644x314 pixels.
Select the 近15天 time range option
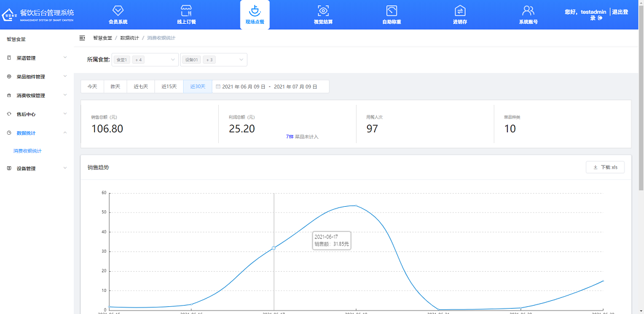[169, 86]
